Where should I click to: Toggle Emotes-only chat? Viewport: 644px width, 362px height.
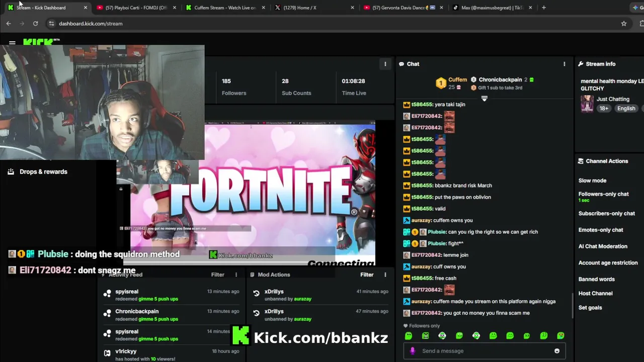click(600, 230)
